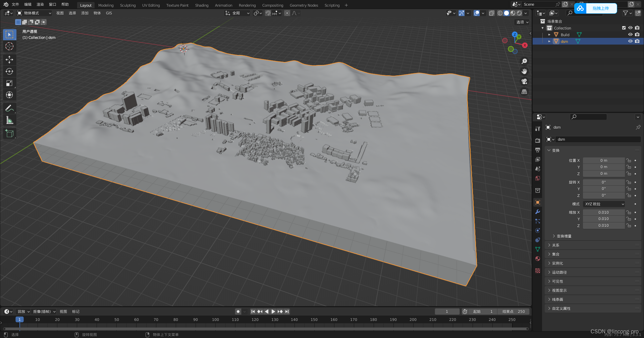Lock the location X value
The image size is (644, 338).
[x=629, y=160]
